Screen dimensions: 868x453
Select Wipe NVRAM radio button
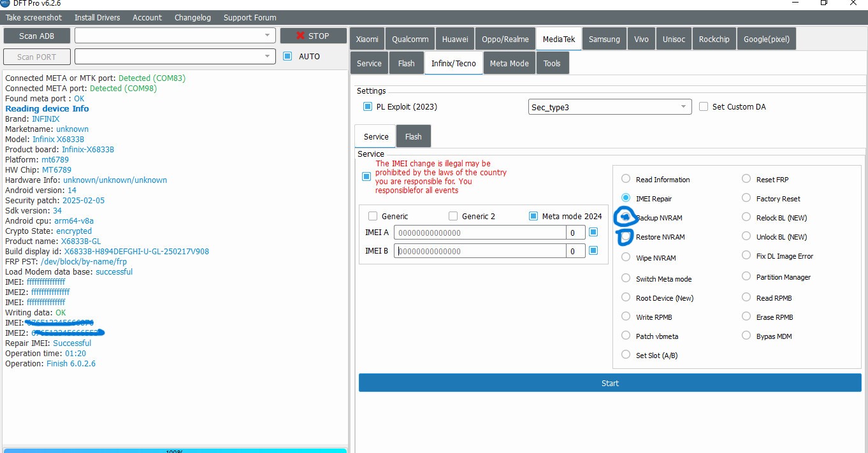pyautogui.click(x=626, y=258)
